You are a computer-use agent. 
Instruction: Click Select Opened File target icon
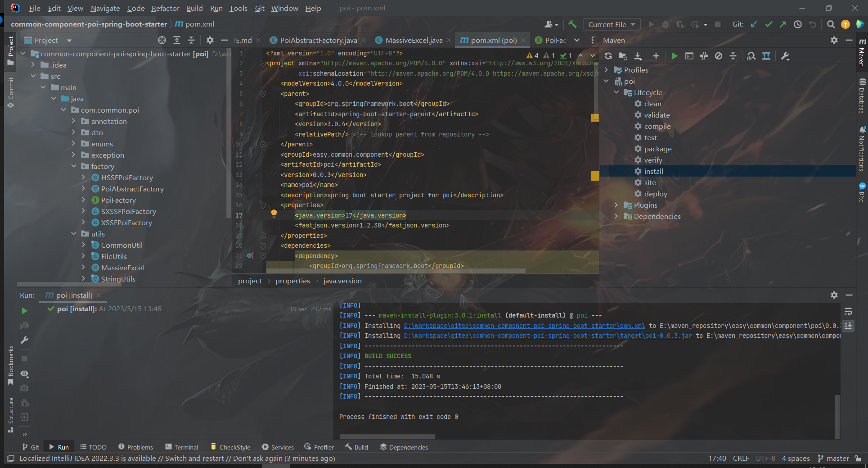(x=162, y=40)
